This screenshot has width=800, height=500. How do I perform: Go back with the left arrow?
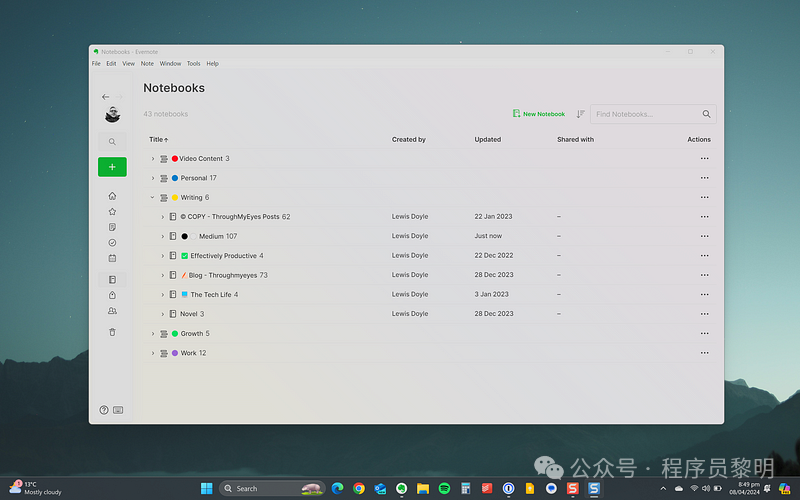point(106,96)
